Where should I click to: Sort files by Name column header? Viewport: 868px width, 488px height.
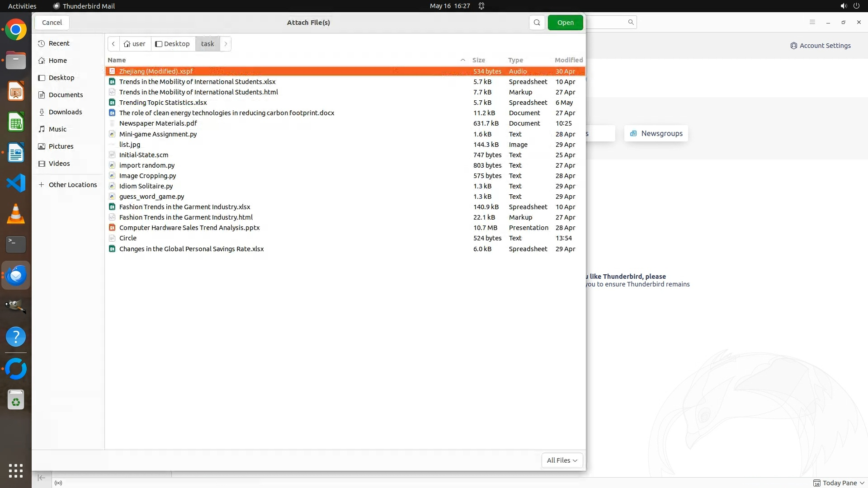[x=117, y=60]
